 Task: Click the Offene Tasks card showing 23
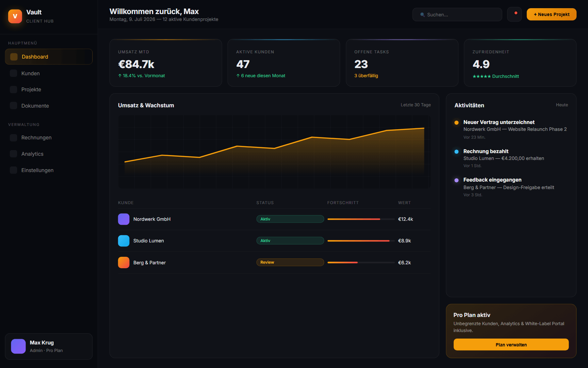402,63
